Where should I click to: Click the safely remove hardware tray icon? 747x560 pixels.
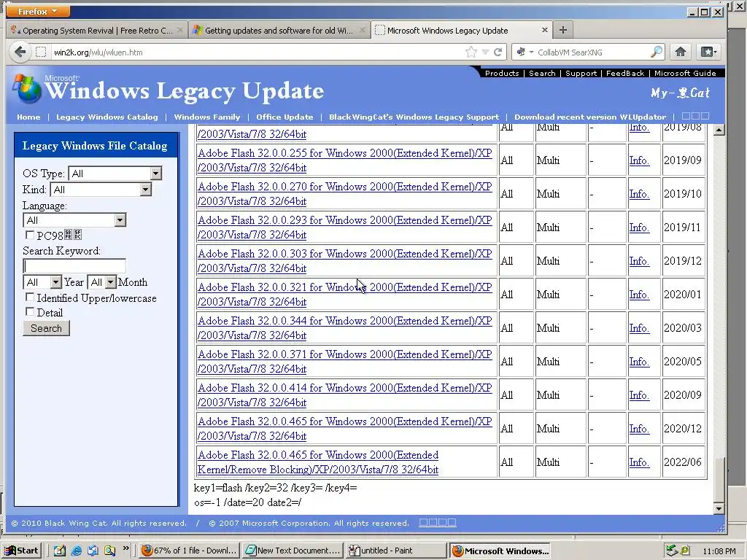tap(684, 551)
